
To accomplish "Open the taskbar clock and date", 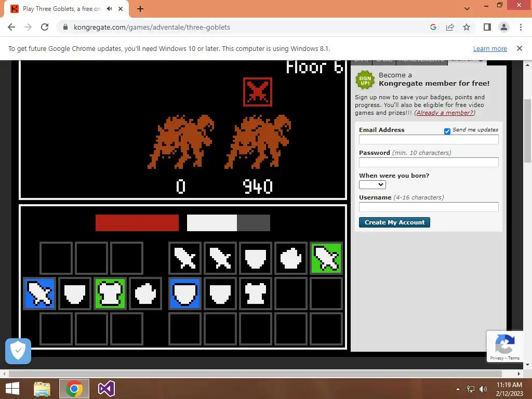I will coord(509,389).
